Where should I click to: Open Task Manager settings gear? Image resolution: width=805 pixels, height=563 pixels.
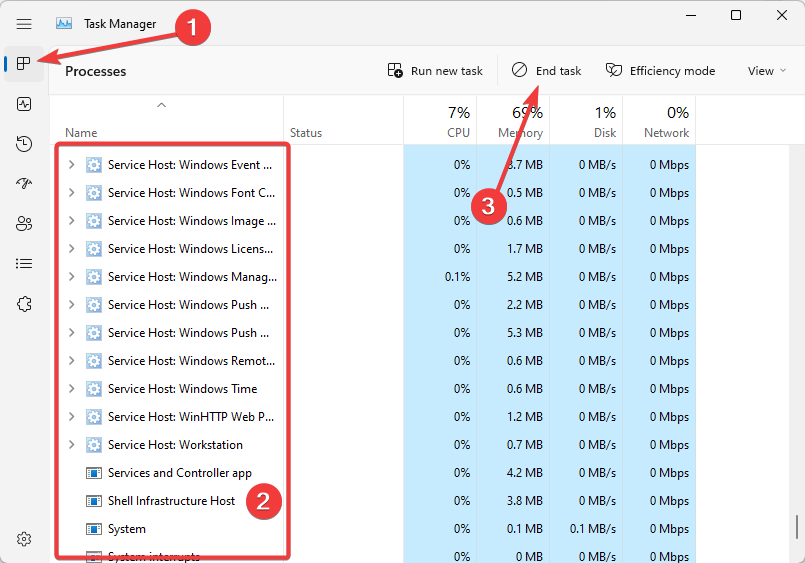24,539
